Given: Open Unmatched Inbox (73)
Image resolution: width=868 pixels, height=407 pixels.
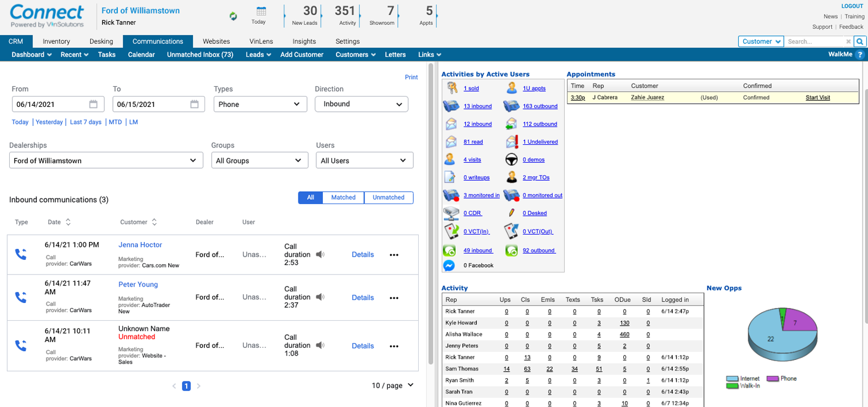Looking at the screenshot, I should (200, 54).
